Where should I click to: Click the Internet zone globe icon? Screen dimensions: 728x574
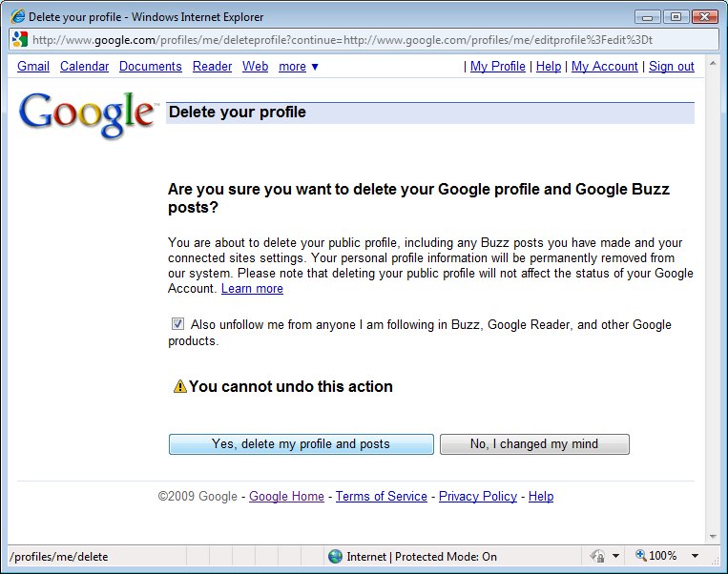pos(335,556)
